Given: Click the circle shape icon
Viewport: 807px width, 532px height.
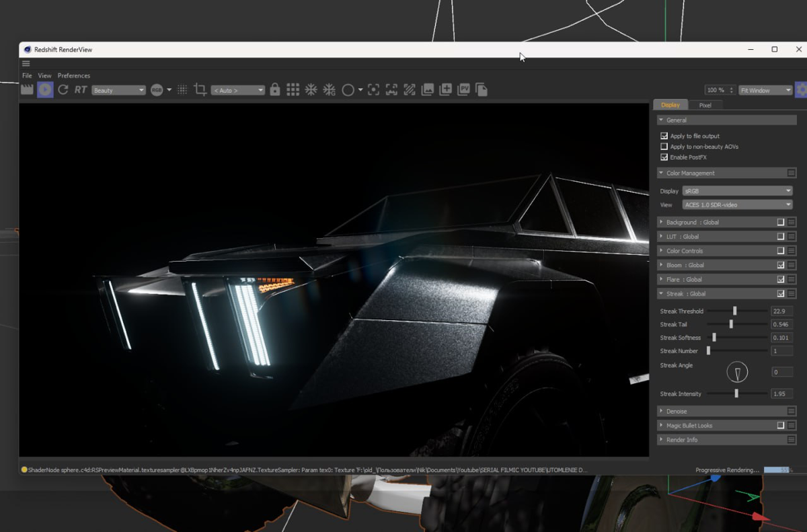Looking at the screenshot, I should pos(348,89).
